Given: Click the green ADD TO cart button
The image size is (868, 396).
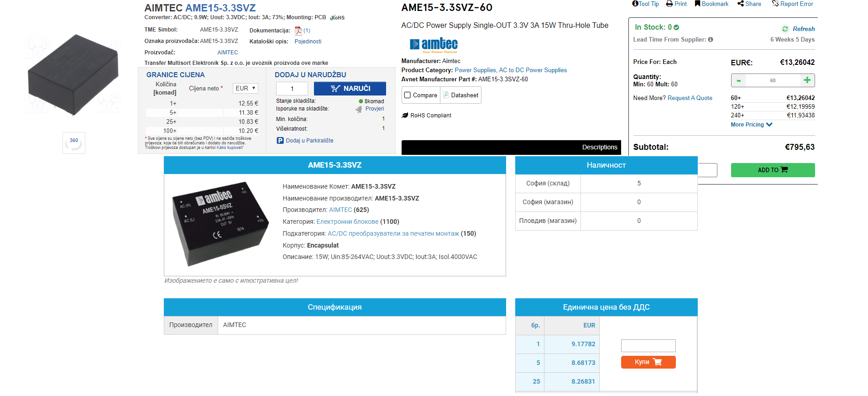Looking at the screenshot, I should (x=773, y=170).
